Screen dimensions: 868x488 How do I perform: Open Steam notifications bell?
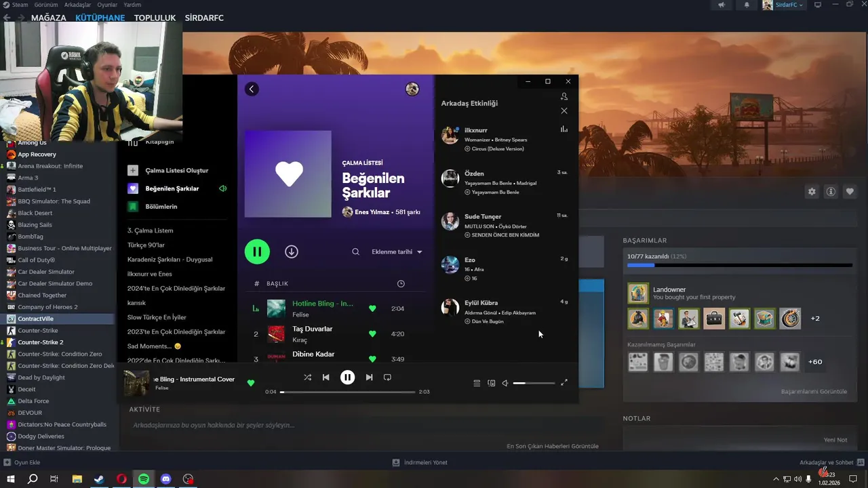point(747,5)
